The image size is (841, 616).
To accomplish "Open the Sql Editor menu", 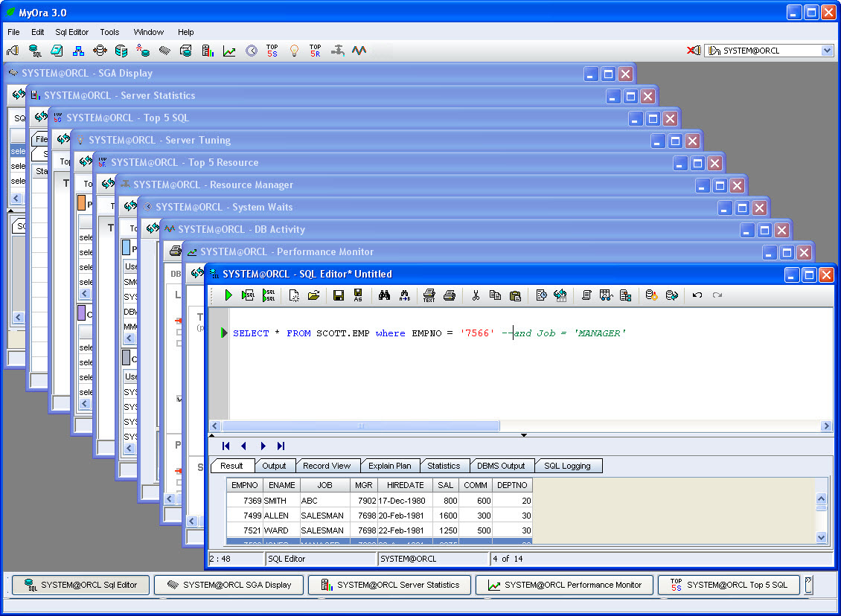I will click(71, 32).
